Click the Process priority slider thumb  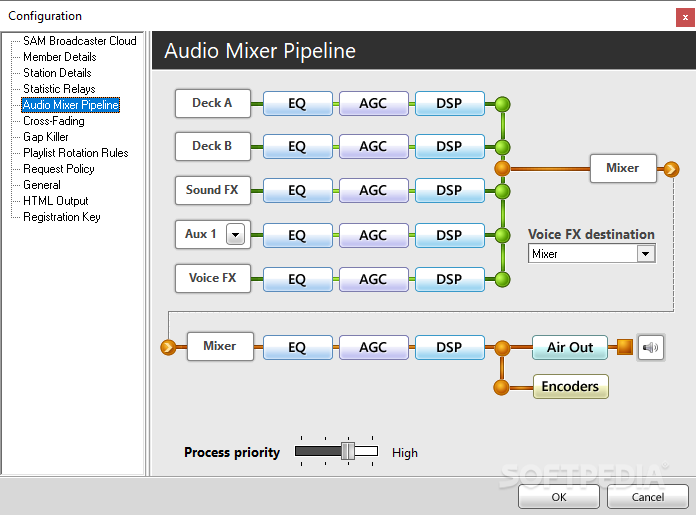[x=348, y=451]
